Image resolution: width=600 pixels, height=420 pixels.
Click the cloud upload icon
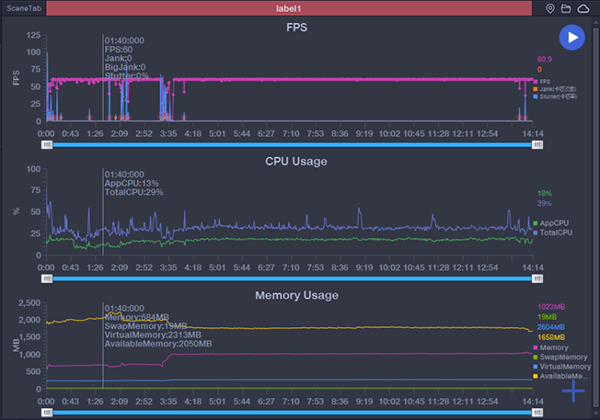coord(583,9)
